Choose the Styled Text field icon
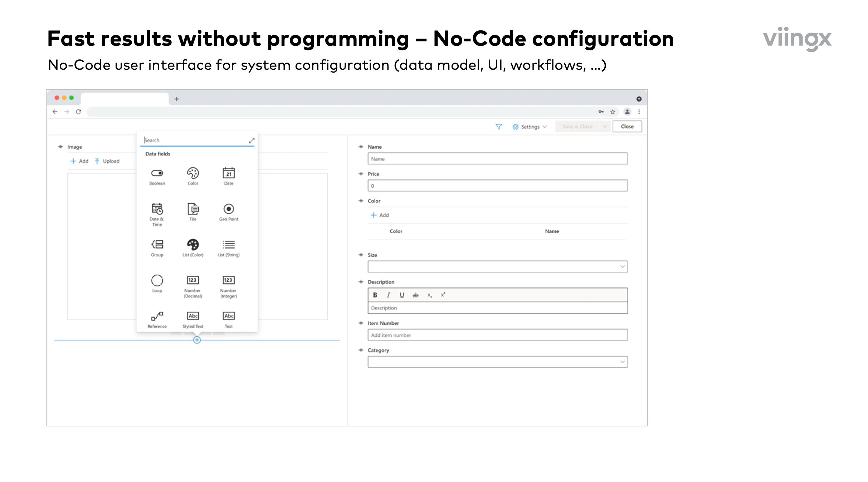This screenshot has width=868, height=482. [193, 316]
